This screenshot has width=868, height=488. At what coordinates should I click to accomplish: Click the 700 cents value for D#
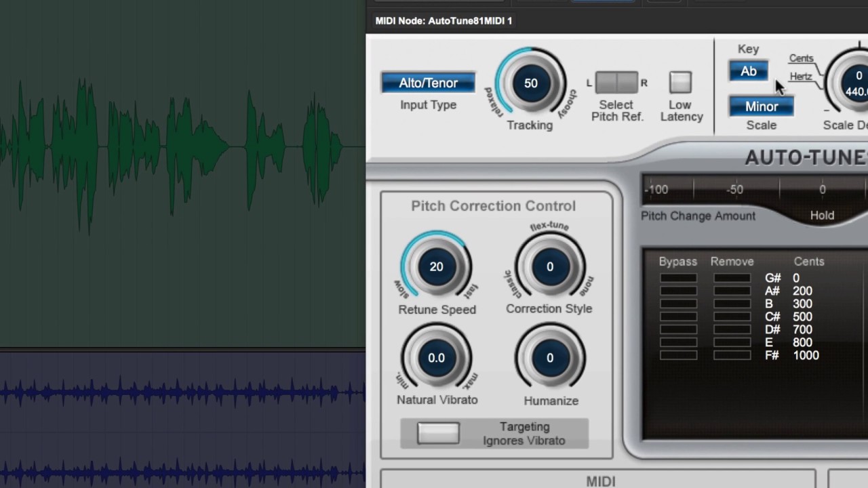pos(802,329)
